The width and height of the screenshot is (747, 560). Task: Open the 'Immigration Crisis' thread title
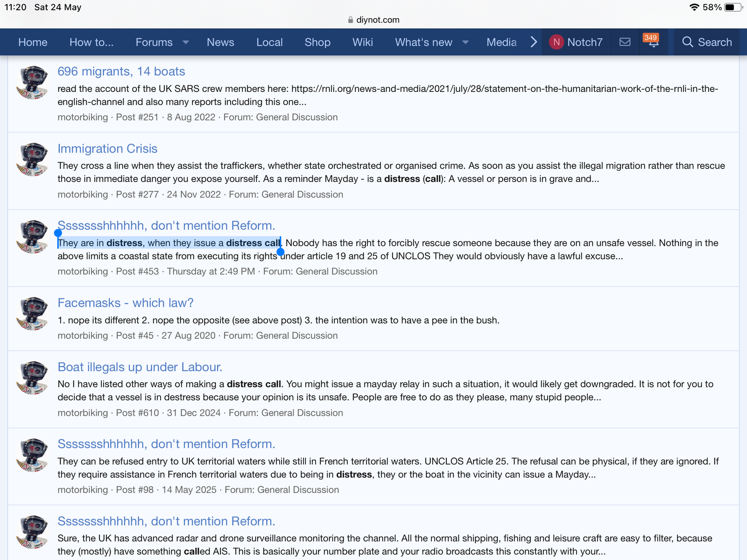107,148
